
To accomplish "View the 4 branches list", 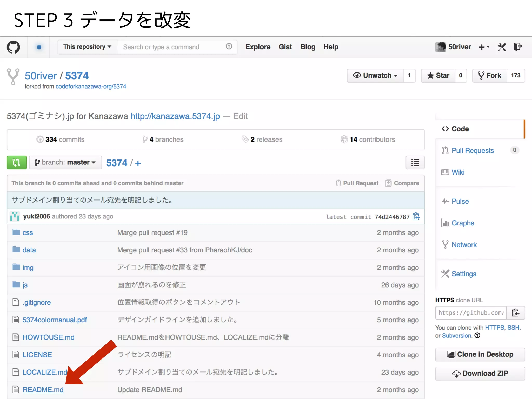I will point(163,139).
